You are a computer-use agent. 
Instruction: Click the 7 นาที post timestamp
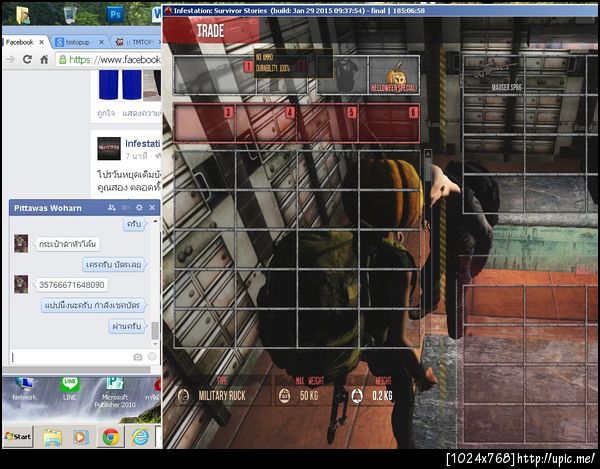(x=137, y=156)
